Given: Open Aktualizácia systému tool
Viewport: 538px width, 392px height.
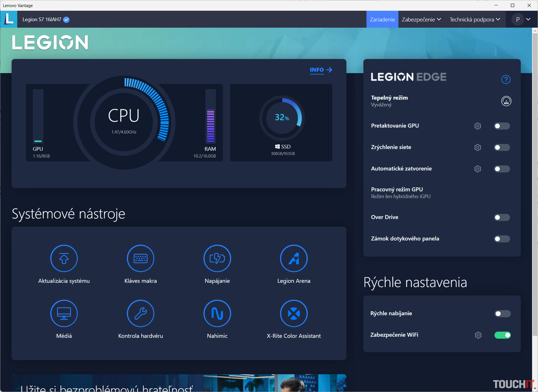Looking at the screenshot, I should click(x=64, y=258).
